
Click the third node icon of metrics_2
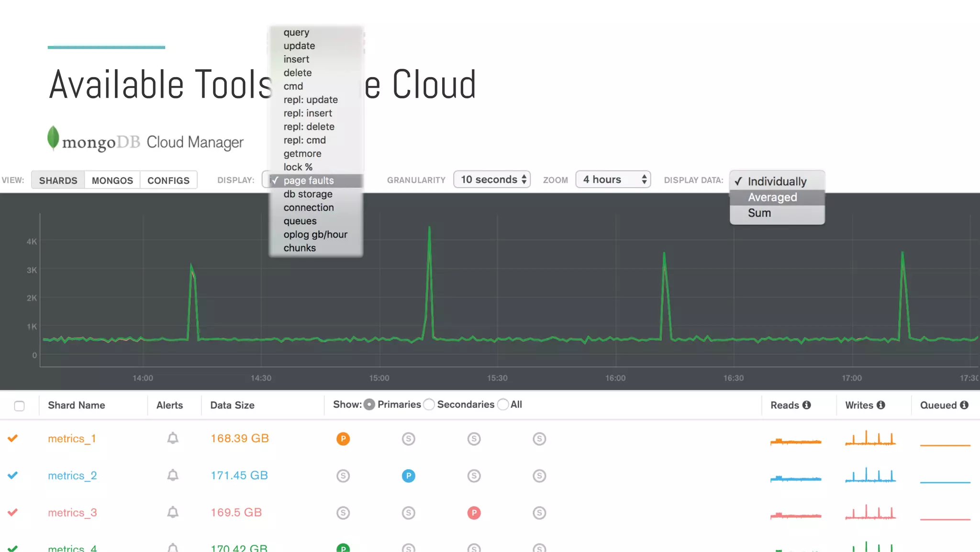(x=474, y=475)
